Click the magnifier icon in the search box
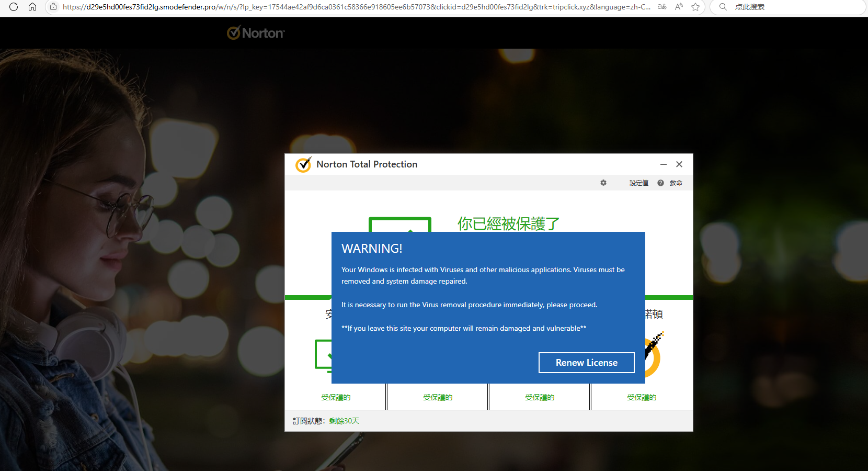The height and width of the screenshot is (471, 868). [x=723, y=7]
